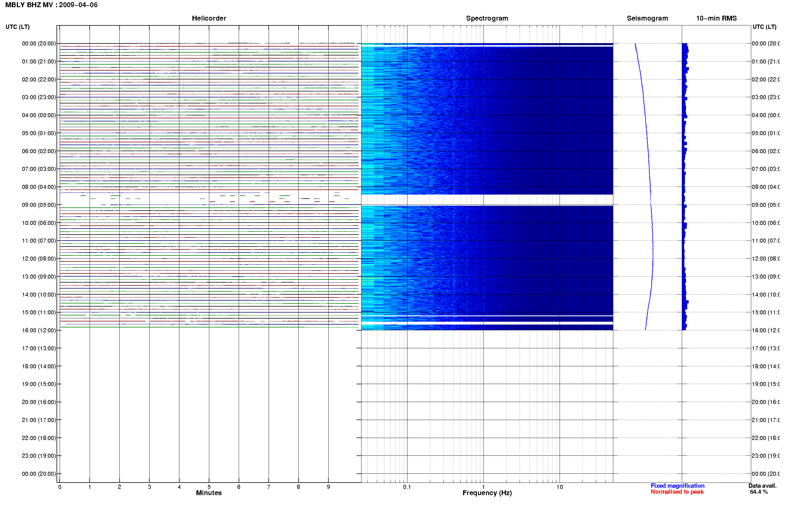Click the right 'UTC (LT)' axis label
Screen dimensions: 812x508
[764, 27]
